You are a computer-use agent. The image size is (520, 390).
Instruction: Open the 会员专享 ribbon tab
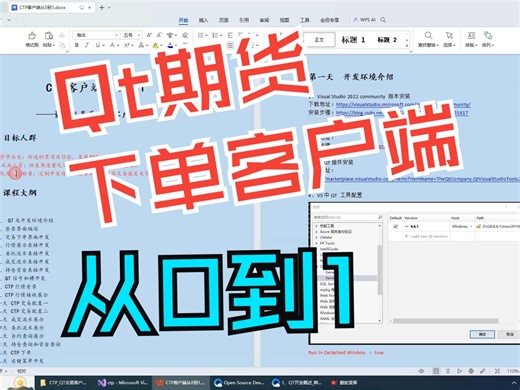330,20
